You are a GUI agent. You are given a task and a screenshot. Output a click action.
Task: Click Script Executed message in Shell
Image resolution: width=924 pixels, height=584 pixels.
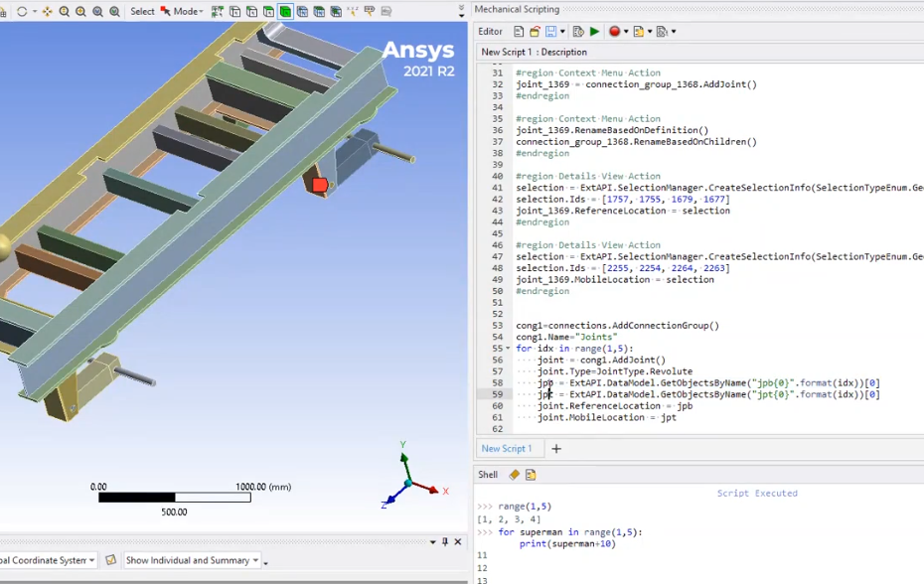click(x=757, y=494)
